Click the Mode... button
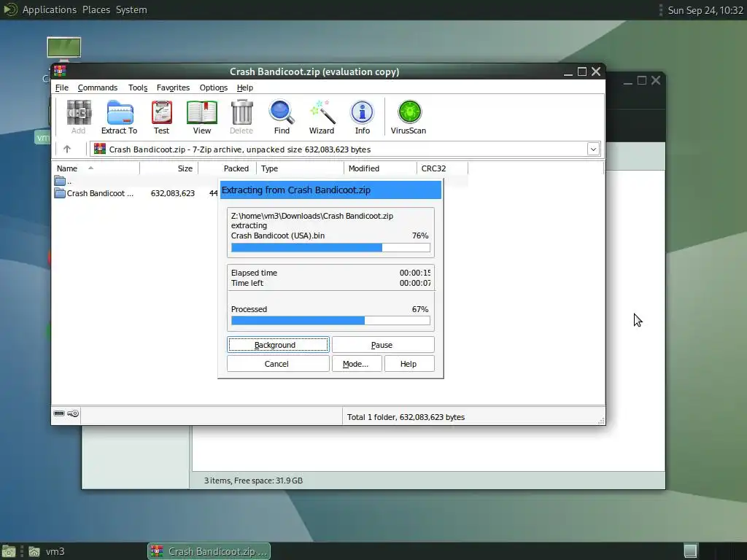Image resolution: width=747 pixels, height=560 pixels. point(357,364)
